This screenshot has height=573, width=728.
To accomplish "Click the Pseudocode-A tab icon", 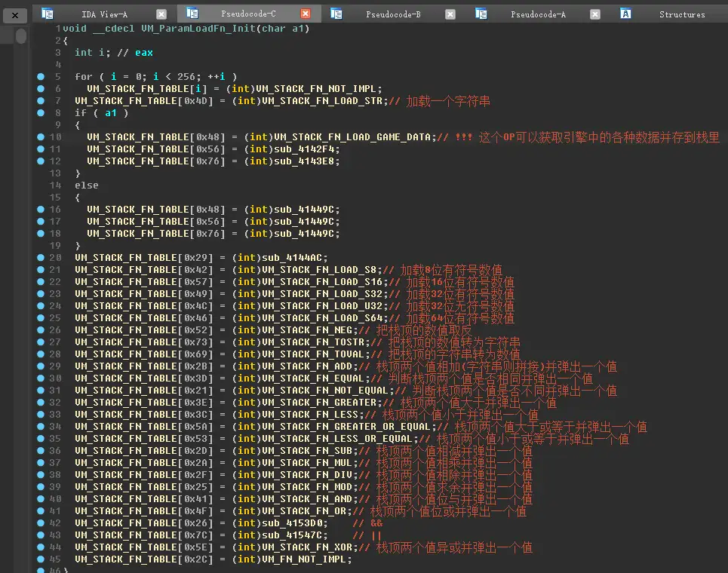I will tap(481, 14).
